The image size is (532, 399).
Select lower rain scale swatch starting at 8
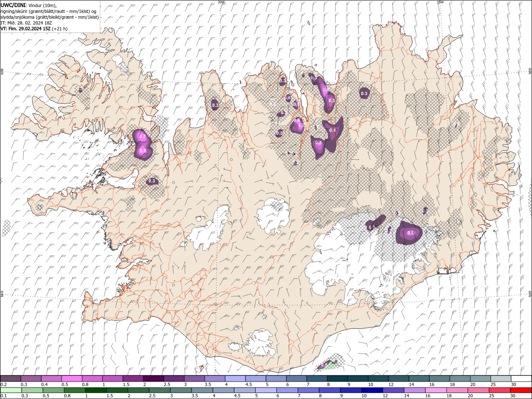click(330, 390)
